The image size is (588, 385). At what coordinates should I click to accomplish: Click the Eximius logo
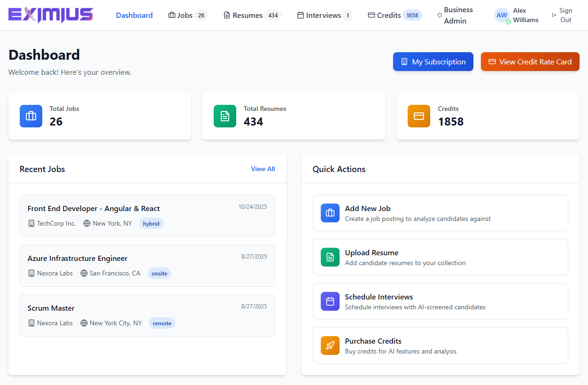[x=51, y=15]
